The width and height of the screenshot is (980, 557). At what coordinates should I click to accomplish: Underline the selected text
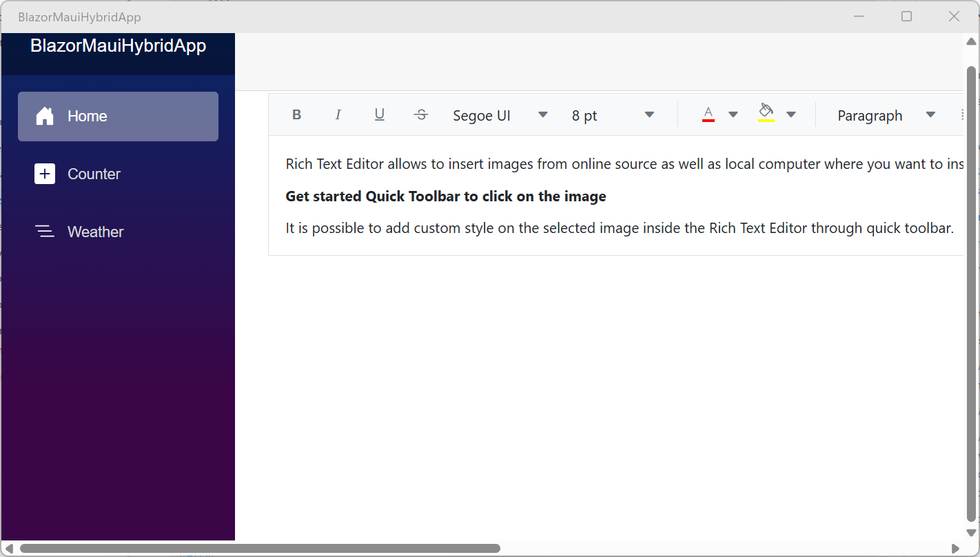(x=379, y=114)
